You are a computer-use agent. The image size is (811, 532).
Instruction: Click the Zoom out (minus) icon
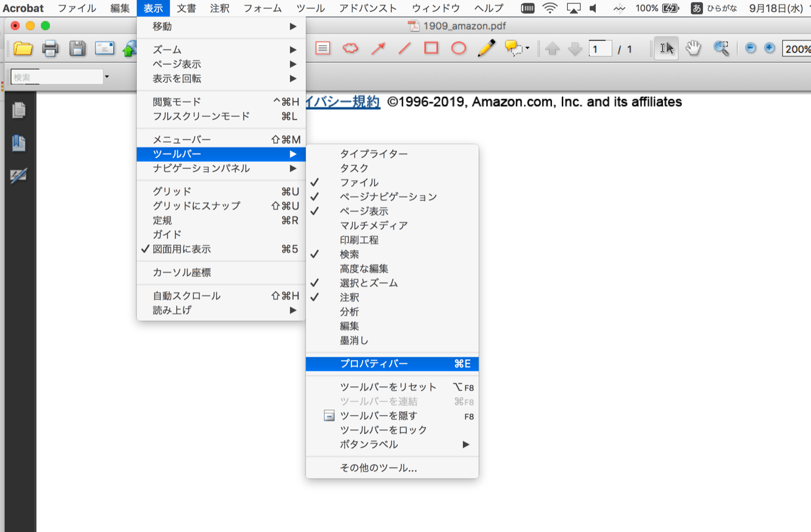[750, 48]
